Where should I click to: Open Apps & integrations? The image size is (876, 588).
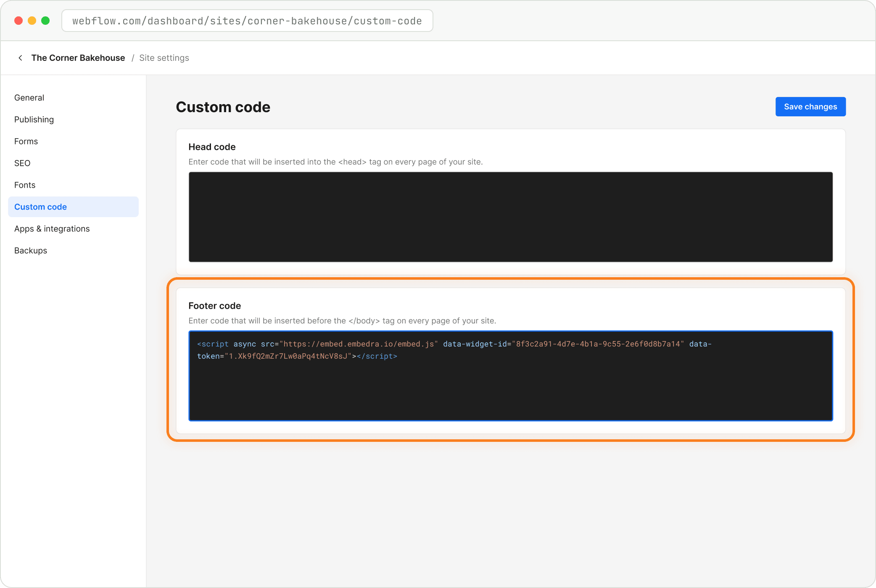[x=73, y=228]
